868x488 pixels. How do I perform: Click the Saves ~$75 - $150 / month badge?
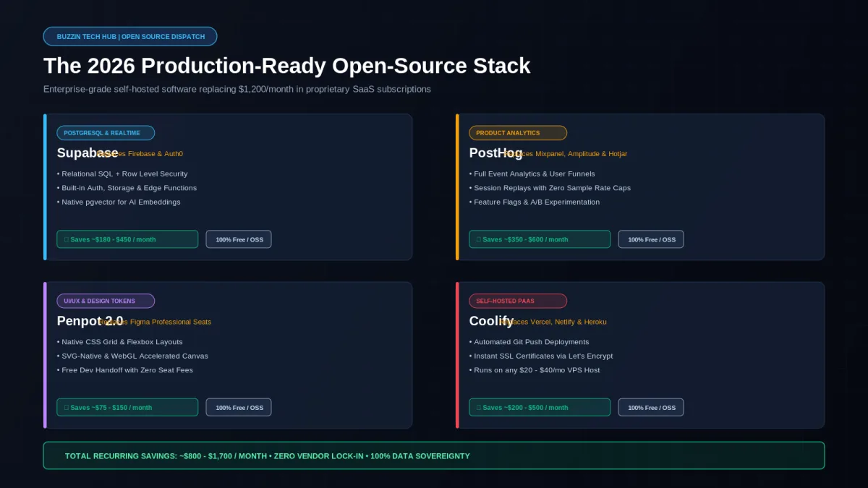[127, 407]
